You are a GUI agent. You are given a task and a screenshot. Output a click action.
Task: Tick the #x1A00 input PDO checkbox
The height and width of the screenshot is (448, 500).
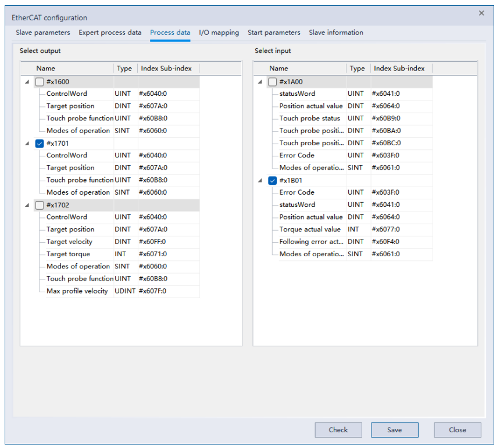272,82
